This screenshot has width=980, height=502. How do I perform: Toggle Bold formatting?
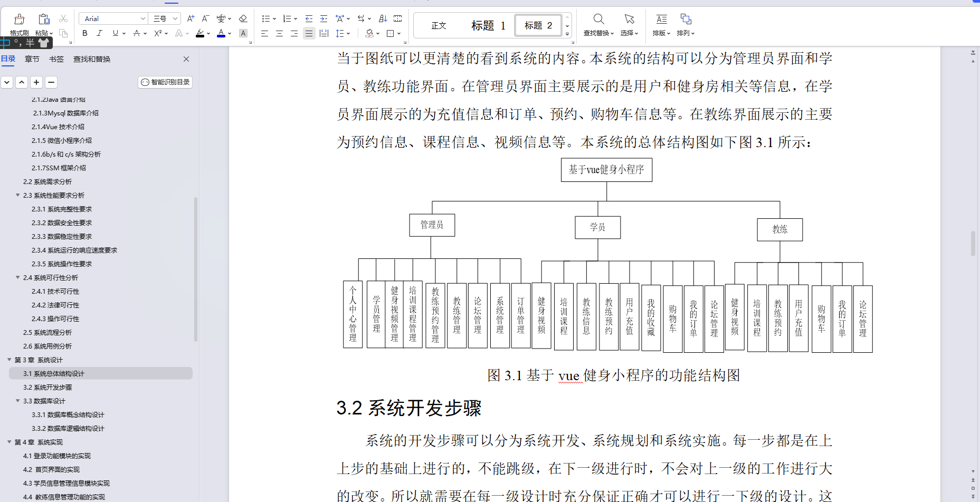point(85,33)
